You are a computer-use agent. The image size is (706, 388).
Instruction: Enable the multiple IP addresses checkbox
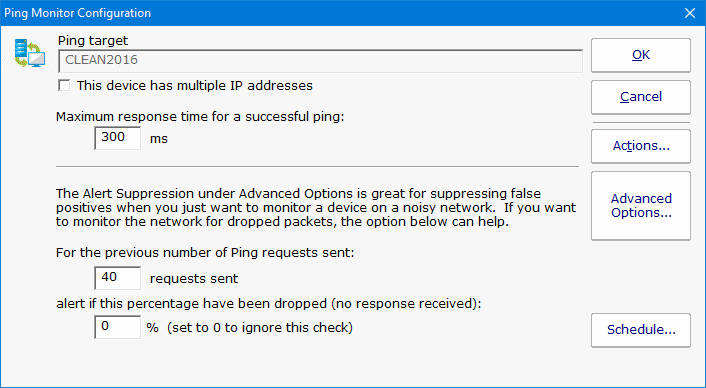click(x=64, y=86)
